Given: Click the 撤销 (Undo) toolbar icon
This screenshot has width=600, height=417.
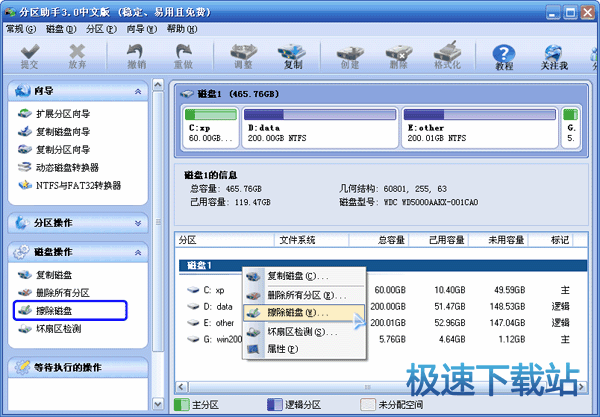Looking at the screenshot, I should click(x=136, y=56).
